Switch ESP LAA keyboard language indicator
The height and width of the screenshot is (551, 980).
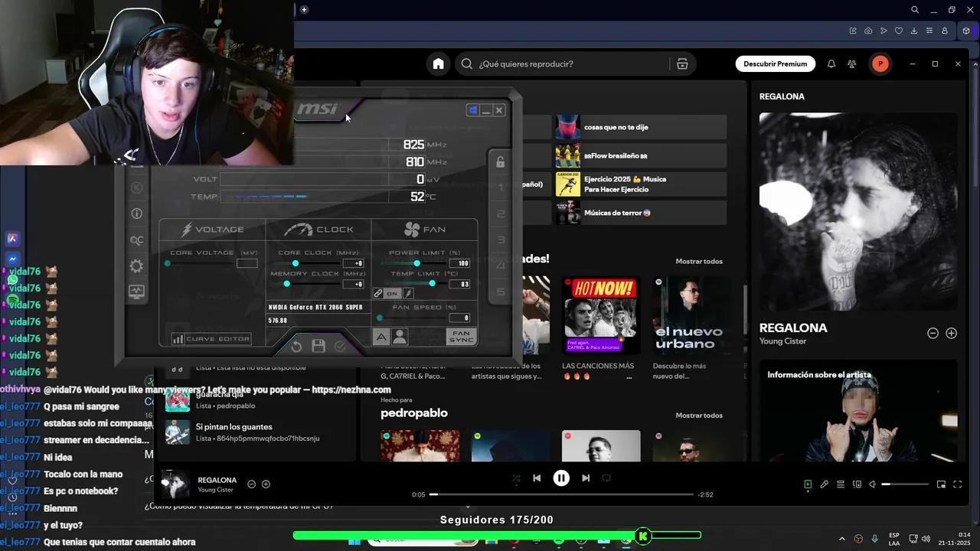[894, 539]
